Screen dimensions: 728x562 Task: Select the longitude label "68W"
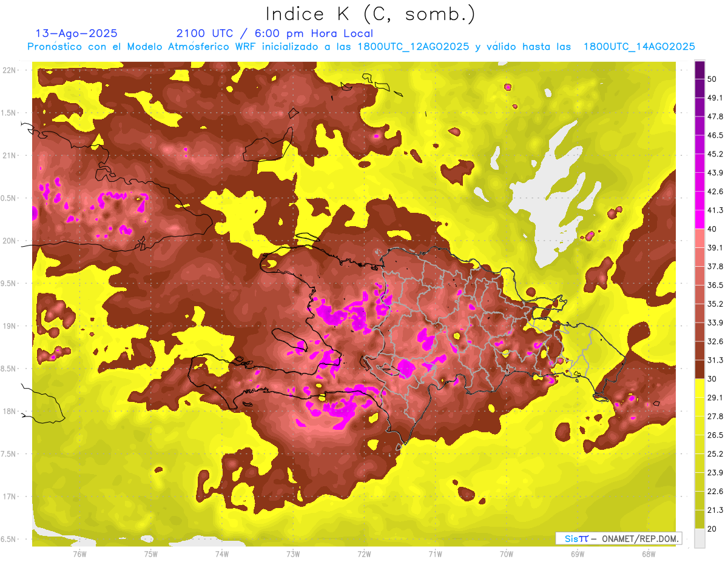coord(649,554)
